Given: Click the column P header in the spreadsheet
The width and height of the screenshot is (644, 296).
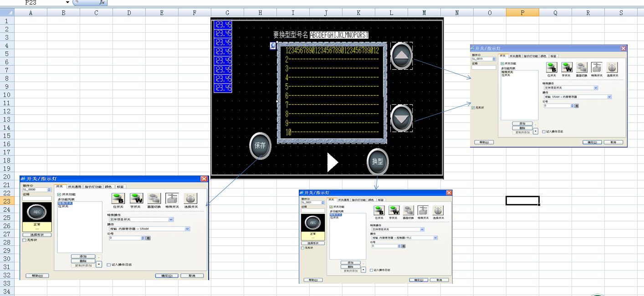Looking at the screenshot, I should pyautogui.click(x=522, y=13).
